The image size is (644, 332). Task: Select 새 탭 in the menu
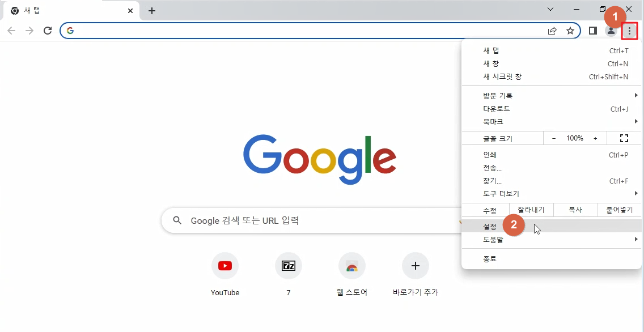(x=552, y=50)
